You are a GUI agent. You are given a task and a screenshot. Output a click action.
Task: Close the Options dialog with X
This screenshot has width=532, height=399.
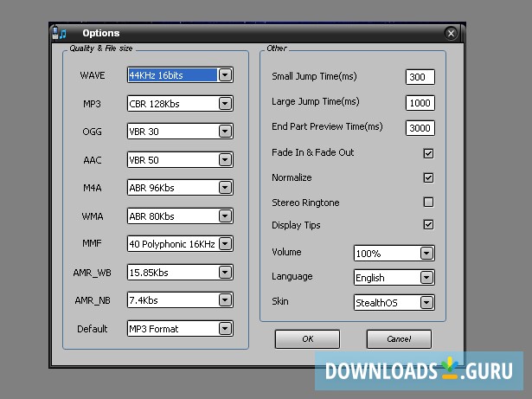(x=451, y=33)
